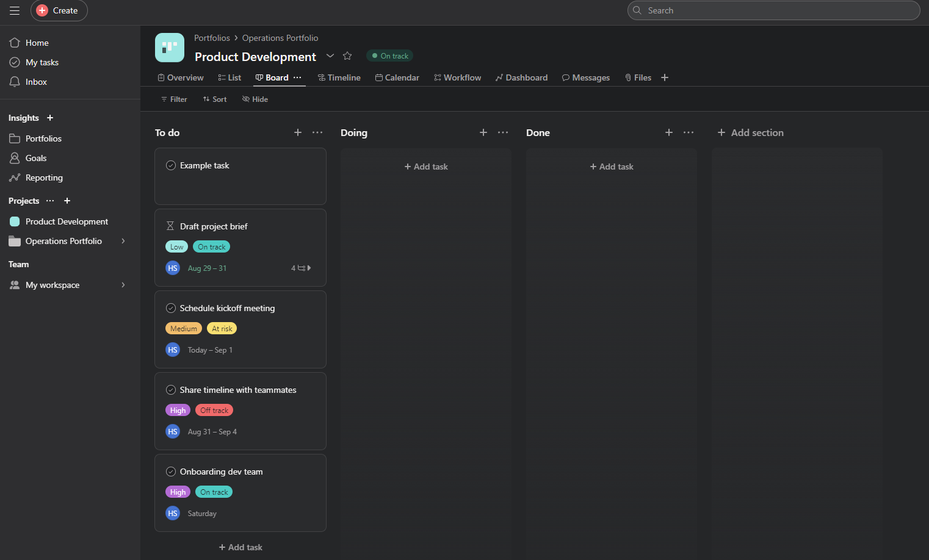This screenshot has width=929, height=560.
Task: Click the Product Development project icon
Action: click(170, 48)
